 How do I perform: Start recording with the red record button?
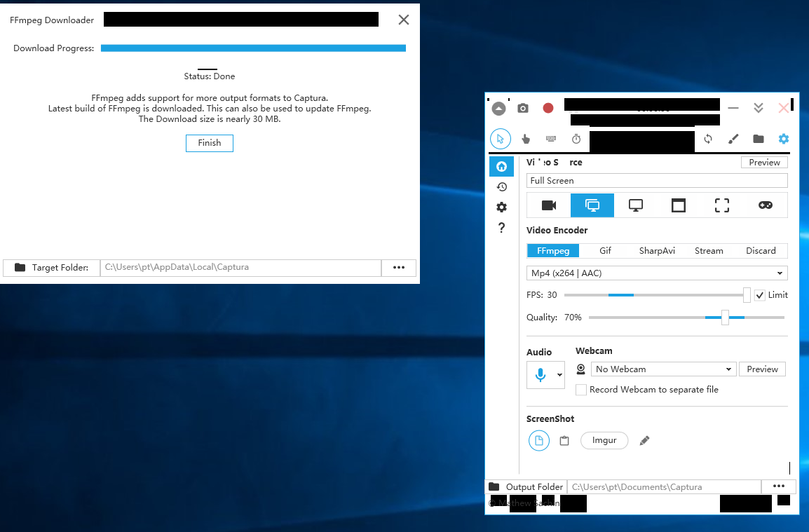coord(548,108)
